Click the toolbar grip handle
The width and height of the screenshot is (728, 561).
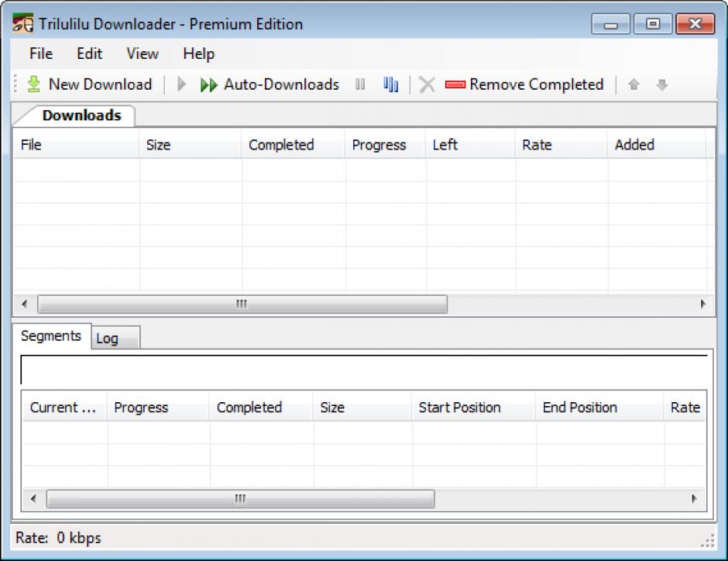(15, 84)
